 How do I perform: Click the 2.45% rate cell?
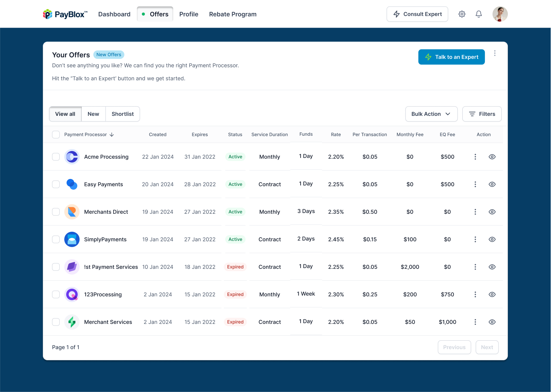[336, 239]
